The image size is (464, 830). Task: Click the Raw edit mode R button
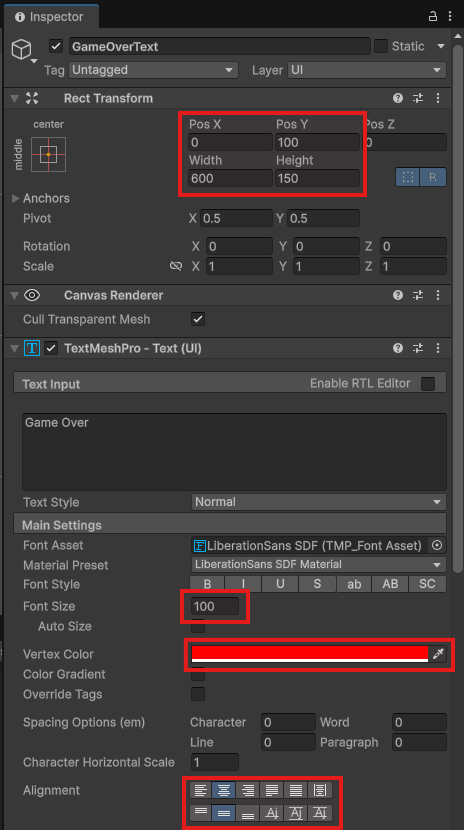click(x=433, y=177)
